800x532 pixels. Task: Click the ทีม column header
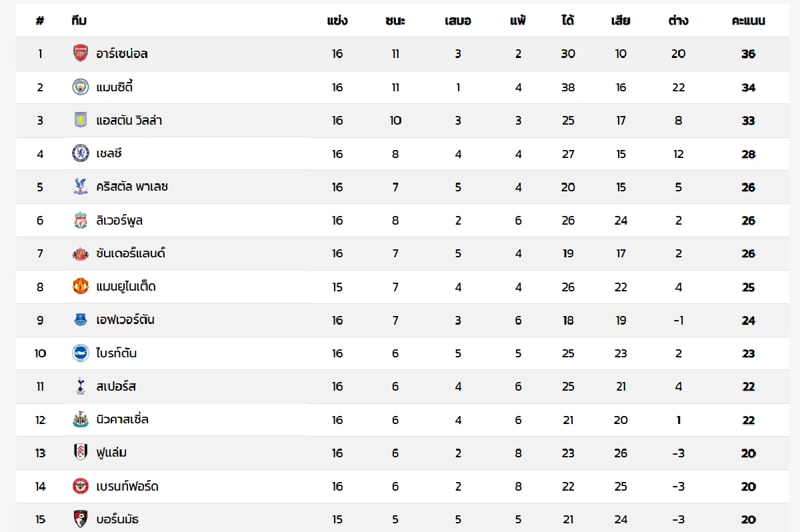(79, 21)
